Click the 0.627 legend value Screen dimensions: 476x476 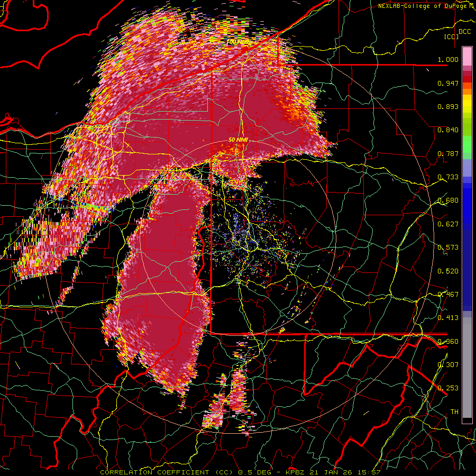[448, 224]
